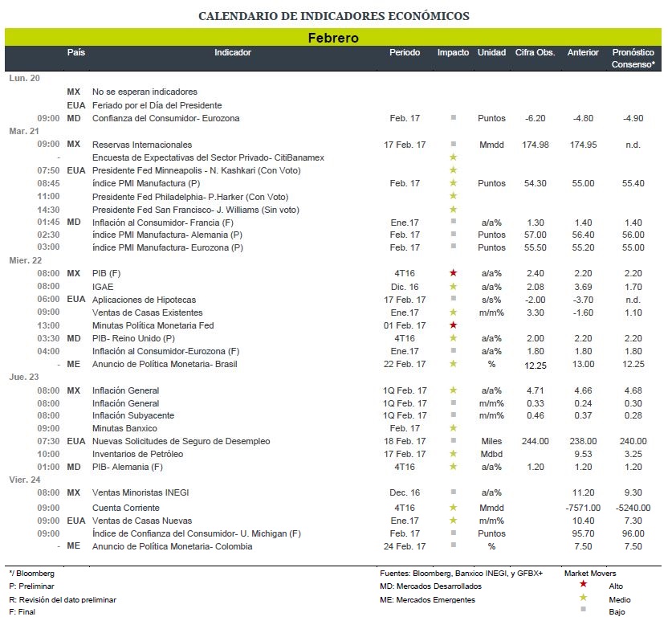This screenshot has width=672, height=625.
Task: Click yellow Medio star in legend
Action: (x=583, y=598)
